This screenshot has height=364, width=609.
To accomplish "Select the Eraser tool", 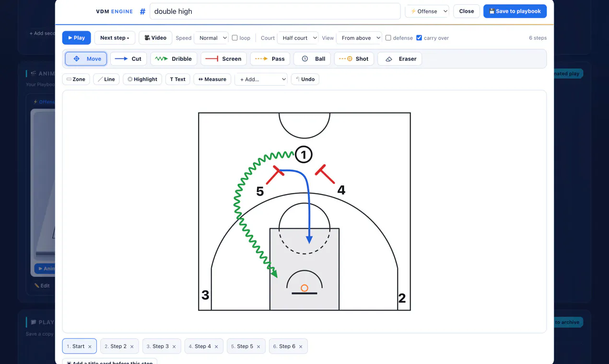I will 400,59.
